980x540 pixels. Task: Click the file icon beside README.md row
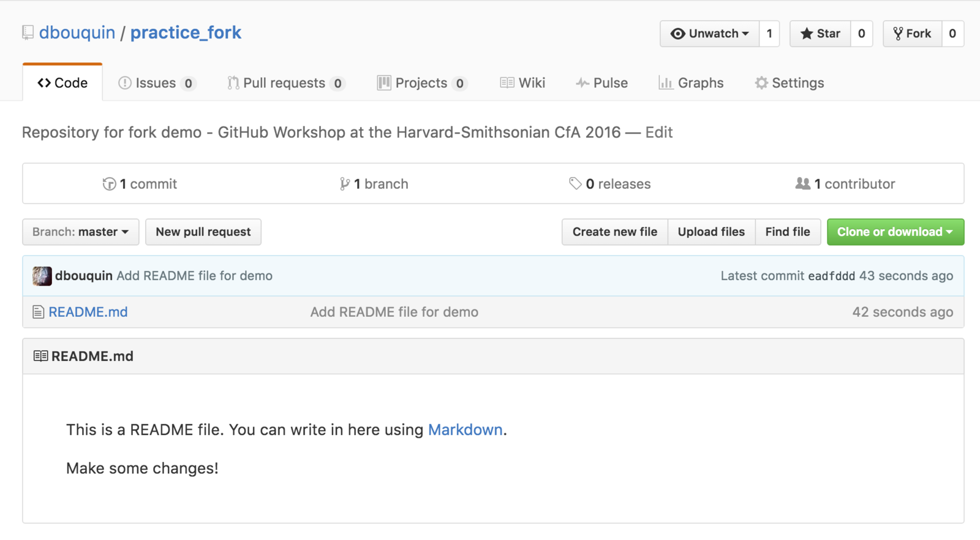pyautogui.click(x=39, y=312)
